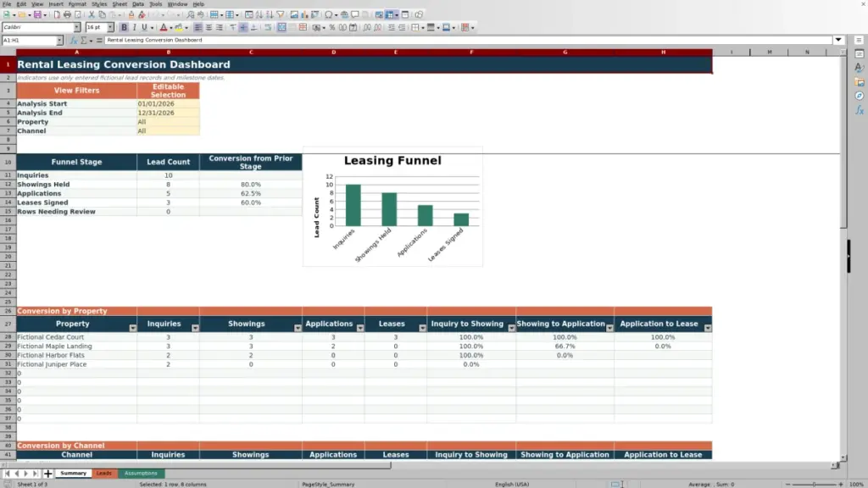Open Find and Replace with the magnifier icon
This screenshot has height=488, width=868.
[x=190, y=14]
